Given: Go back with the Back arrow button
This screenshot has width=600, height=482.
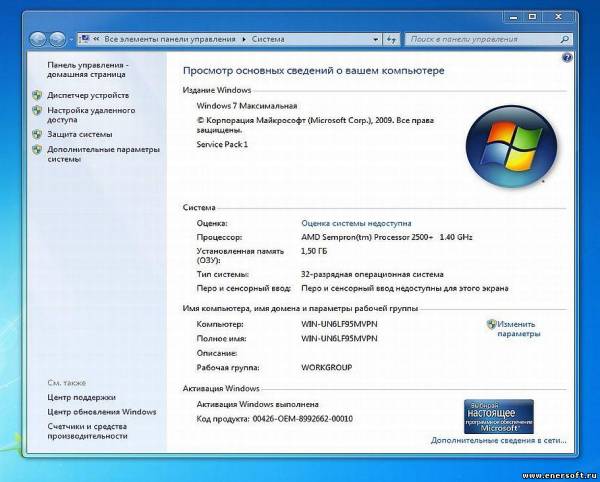Looking at the screenshot, I should pyautogui.click(x=38, y=39).
